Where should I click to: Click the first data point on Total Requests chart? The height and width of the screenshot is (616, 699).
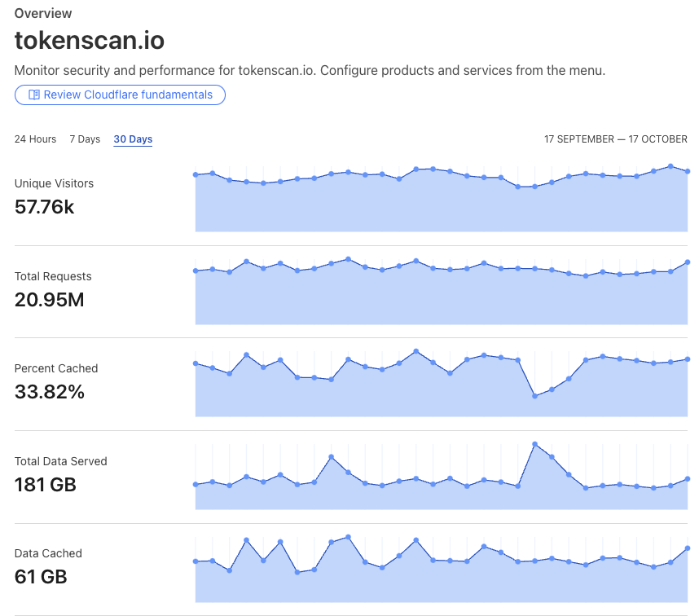[x=196, y=271]
